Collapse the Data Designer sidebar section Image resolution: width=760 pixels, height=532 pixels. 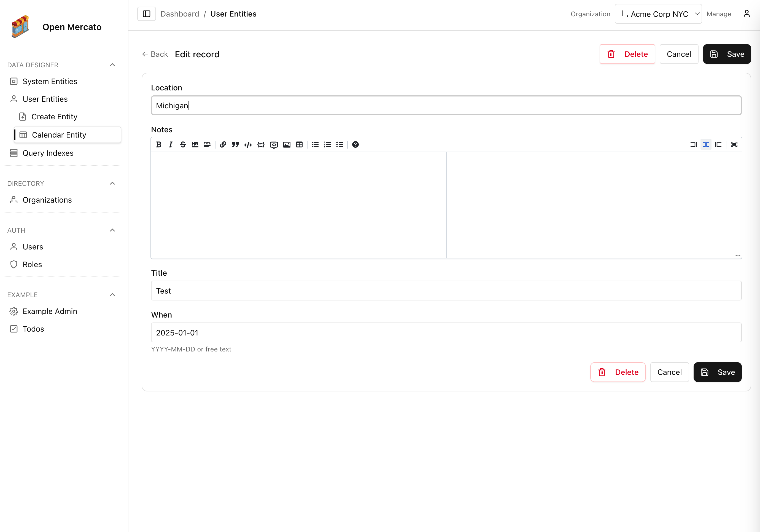(112, 65)
